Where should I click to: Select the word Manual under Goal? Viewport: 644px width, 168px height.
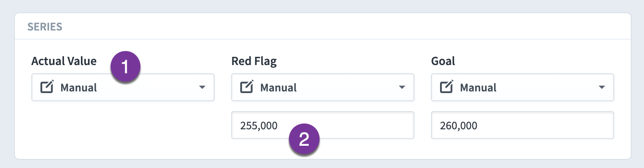tap(478, 88)
